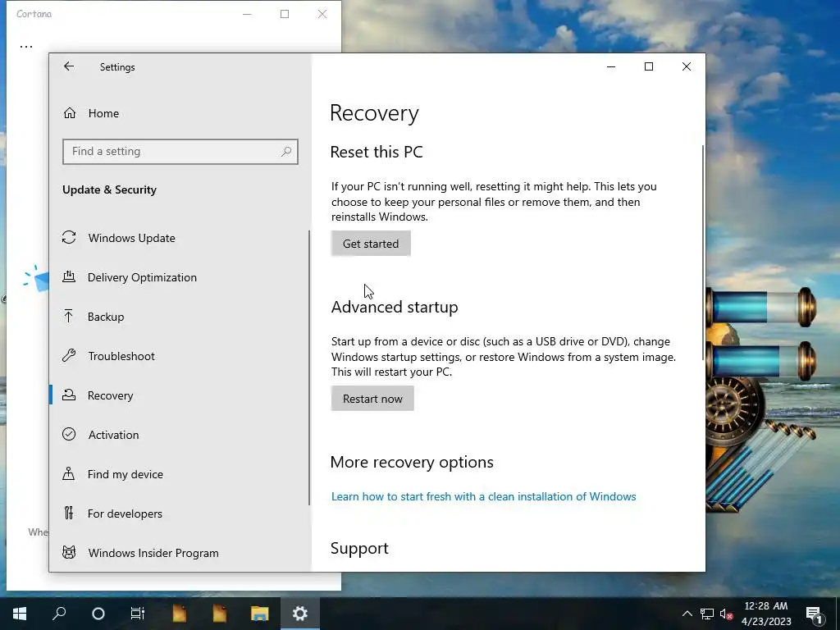The image size is (840, 630).
Task: Click the Troubleshoot wrench icon
Action: (x=69, y=356)
